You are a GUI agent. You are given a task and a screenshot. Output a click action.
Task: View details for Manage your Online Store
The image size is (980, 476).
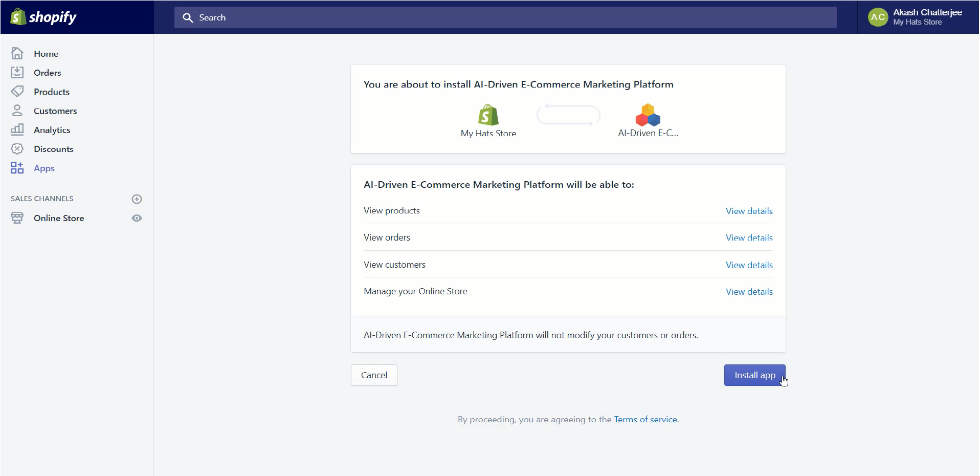[749, 291]
